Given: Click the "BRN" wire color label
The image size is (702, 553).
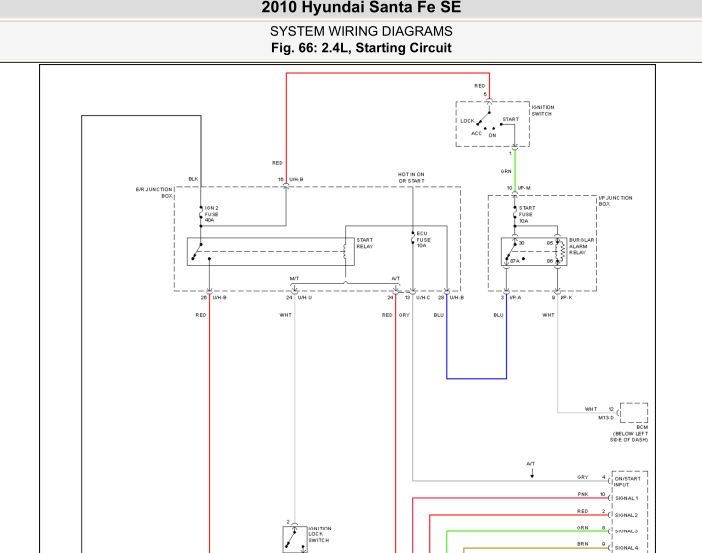Looking at the screenshot, I should click(582, 544).
